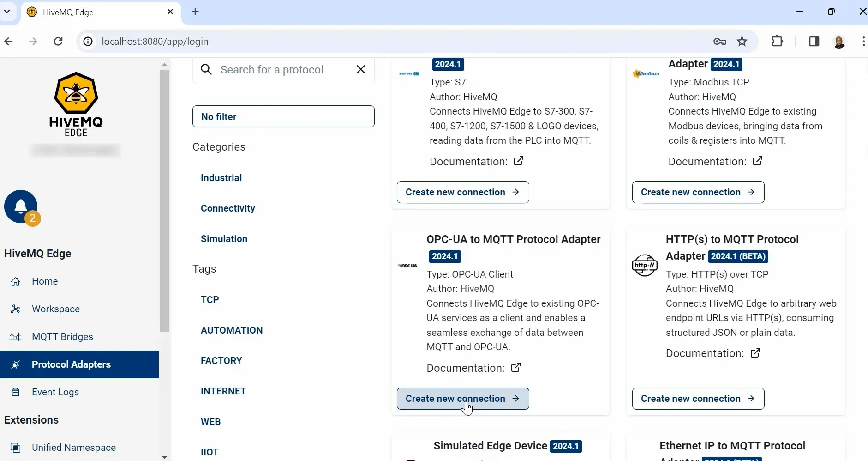
Task: Open the Chrome profile avatar
Action: 839,42
